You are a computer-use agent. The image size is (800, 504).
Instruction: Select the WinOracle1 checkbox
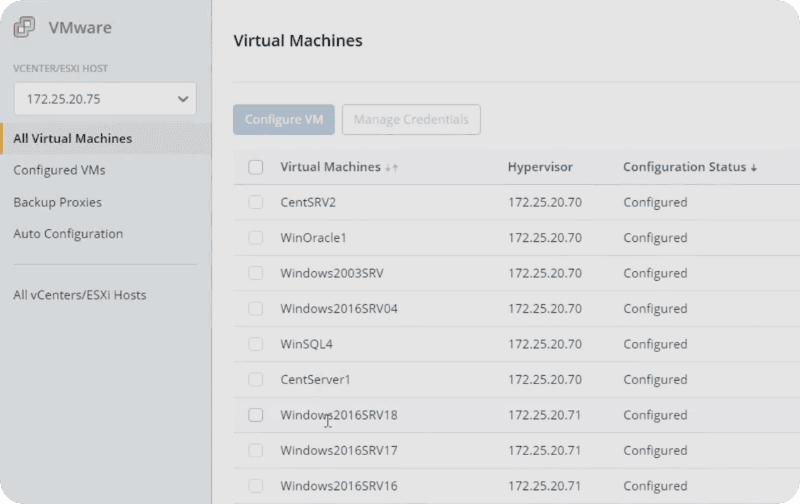tap(256, 238)
